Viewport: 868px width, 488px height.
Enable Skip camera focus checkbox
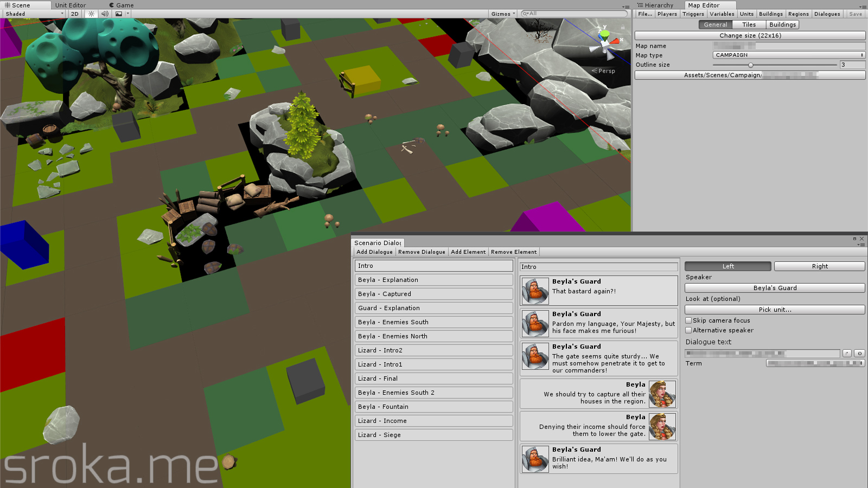coord(688,320)
